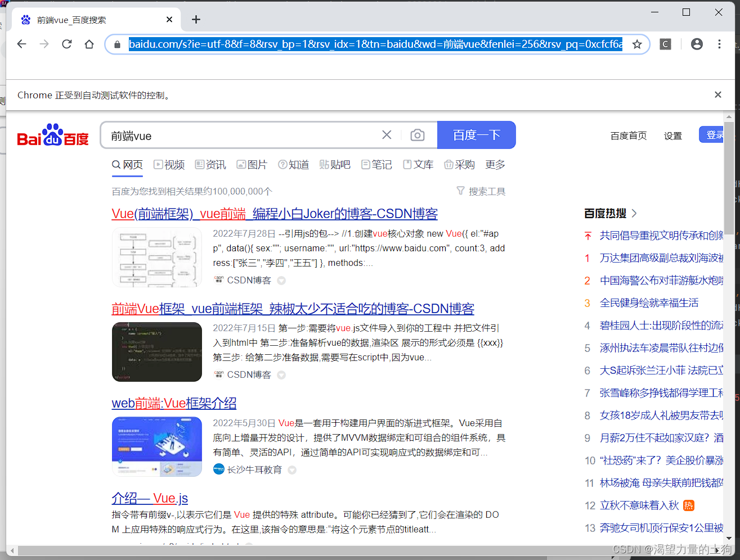Open 搜索工具 filter options
Viewport: 740px width, 560px height.
481,191
